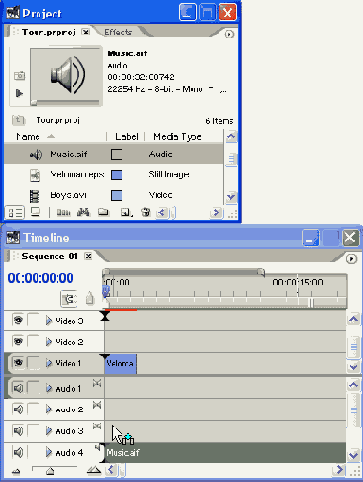This screenshot has width=363, height=482.
Task: Sort by the Name column header
Action: [x=28, y=137]
